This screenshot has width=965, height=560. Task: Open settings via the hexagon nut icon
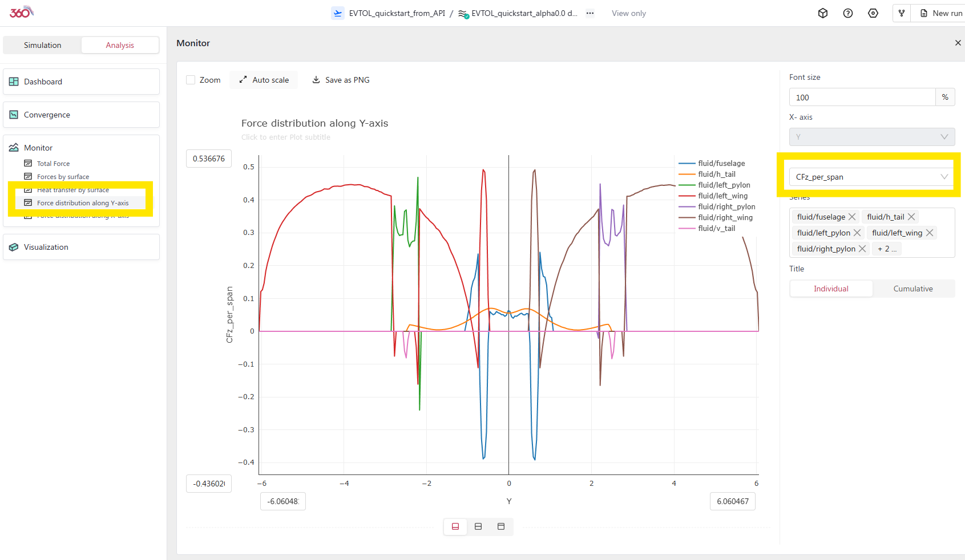[x=873, y=13]
